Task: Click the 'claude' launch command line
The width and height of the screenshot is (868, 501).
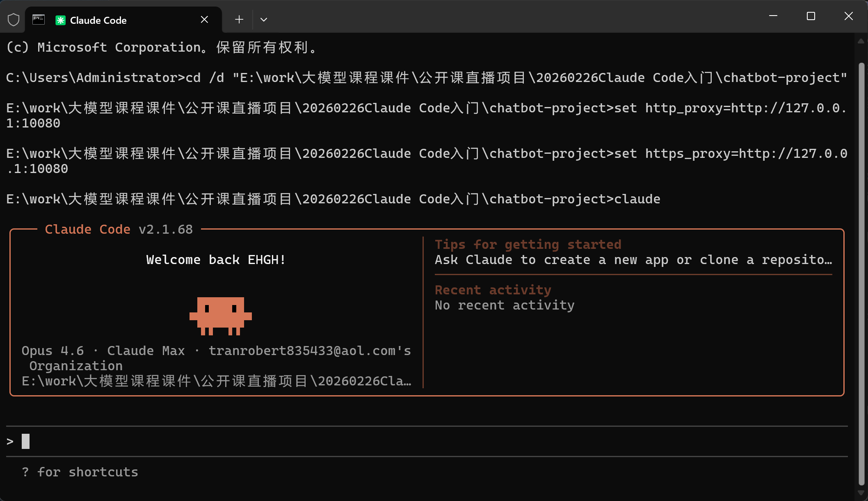Action: click(333, 199)
